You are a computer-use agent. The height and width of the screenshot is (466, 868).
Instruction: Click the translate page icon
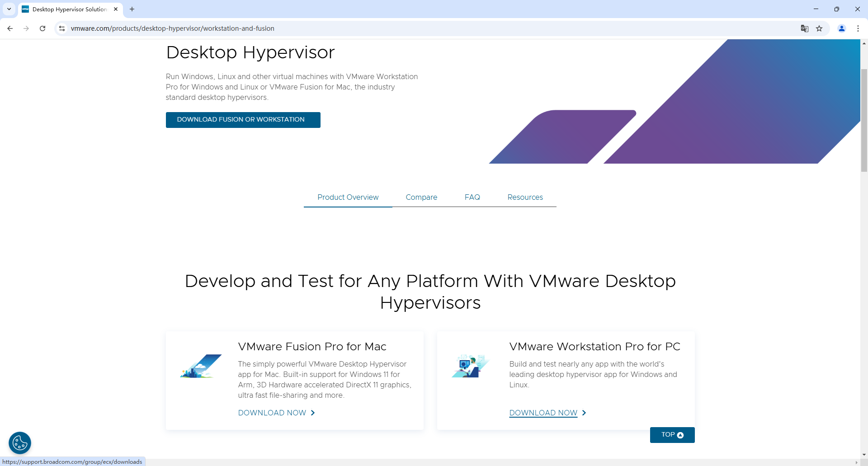(805, 28)
